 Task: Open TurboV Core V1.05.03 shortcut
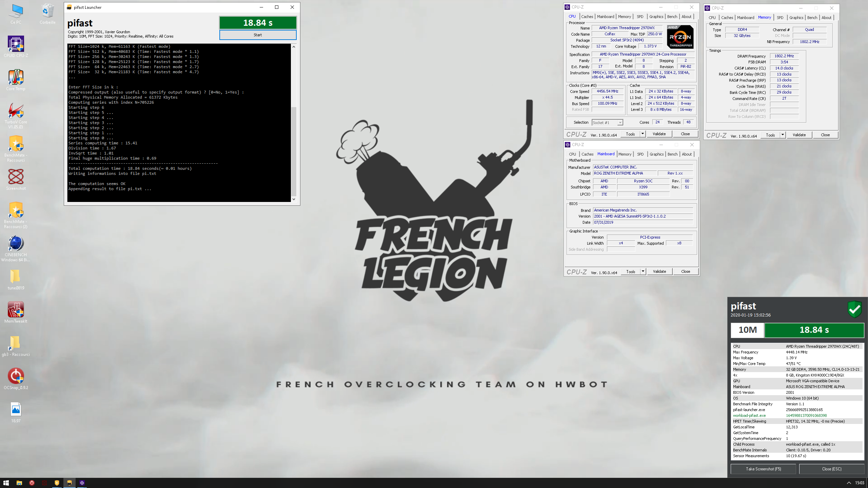[x=16, y=116]
